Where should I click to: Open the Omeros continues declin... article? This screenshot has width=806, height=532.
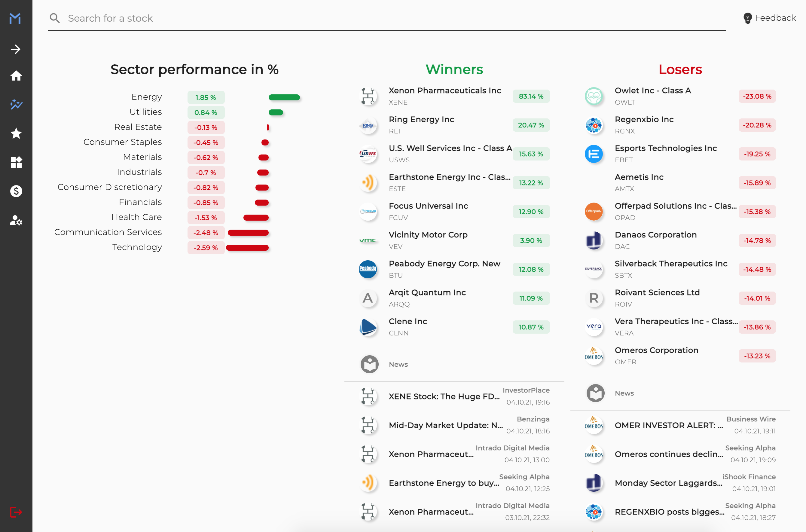[x=680, y=454]
